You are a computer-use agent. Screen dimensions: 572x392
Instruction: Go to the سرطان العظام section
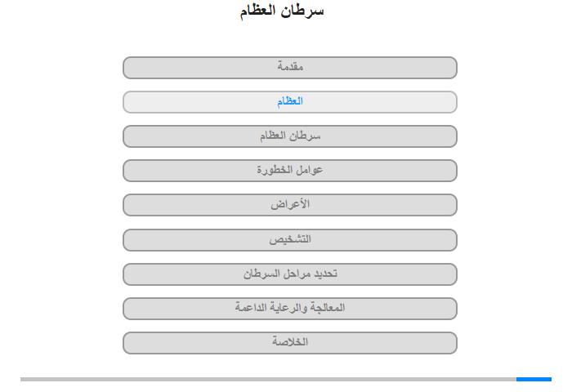point(290,136)
